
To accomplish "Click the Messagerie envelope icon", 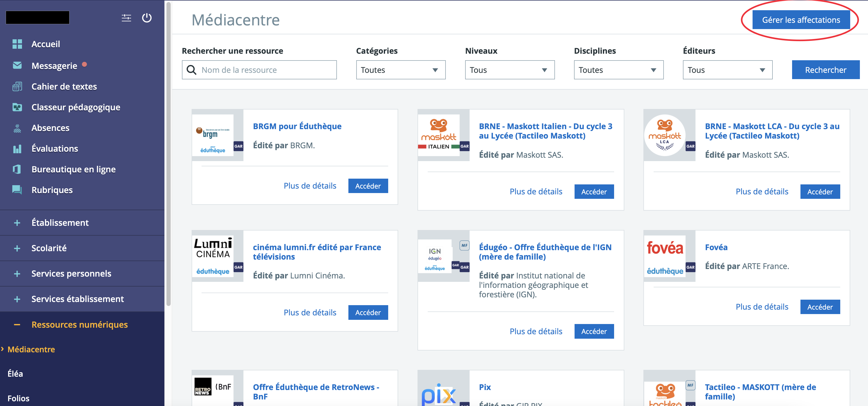I will [x=17, y=65].
